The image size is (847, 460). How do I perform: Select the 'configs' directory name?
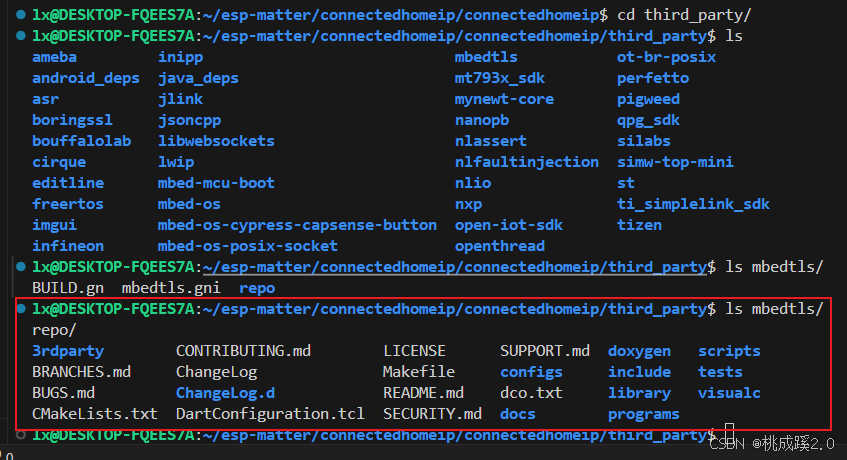(532, 373)
